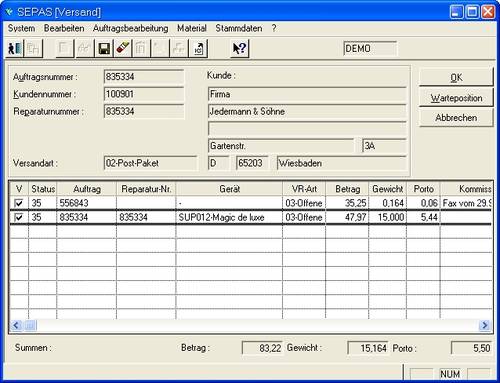Click the context help arrow-question icon
Image resolution: width=500 pixels, height=383 pixels.
click(239, 49)
